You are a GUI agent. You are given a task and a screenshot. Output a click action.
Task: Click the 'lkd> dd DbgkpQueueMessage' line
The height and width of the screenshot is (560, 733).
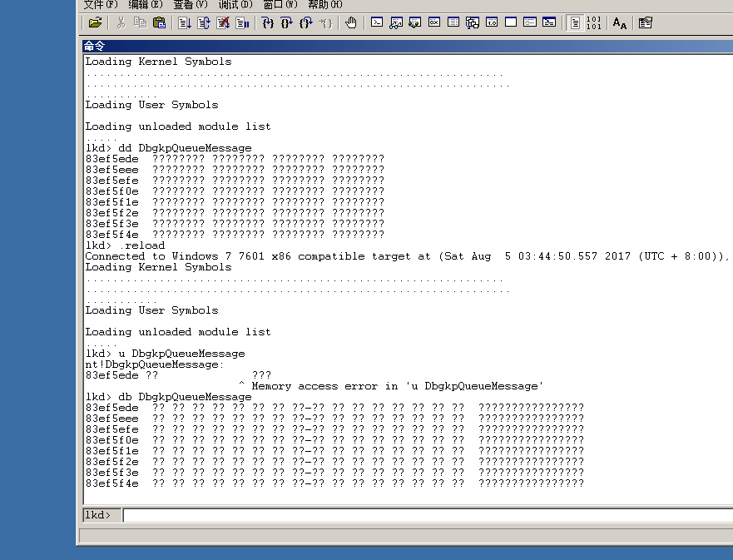coord(169,148)
